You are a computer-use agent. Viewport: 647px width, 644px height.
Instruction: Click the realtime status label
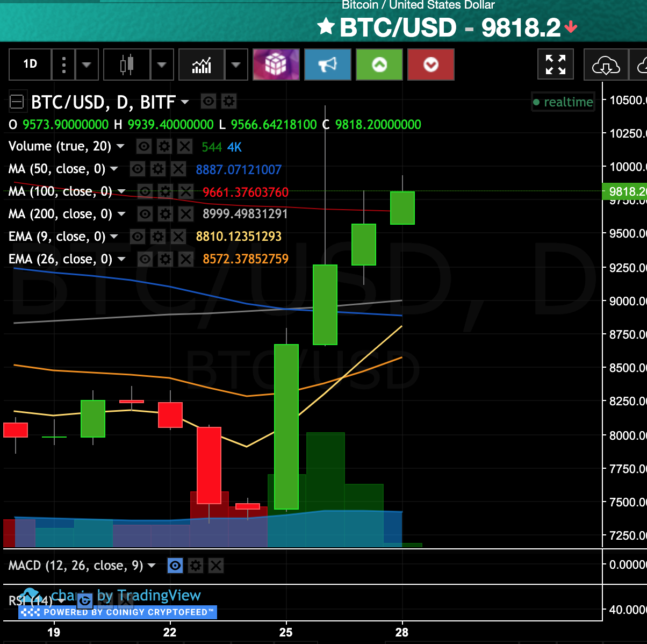click(563, 102)
